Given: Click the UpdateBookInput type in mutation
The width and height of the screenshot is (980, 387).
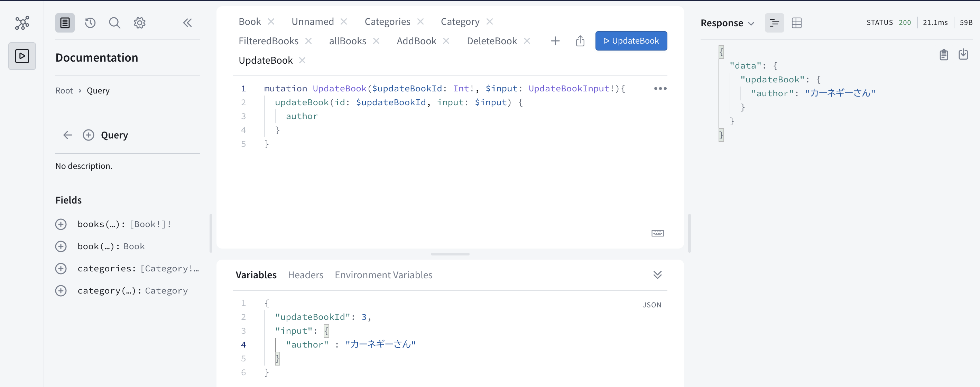Looking at the screenshot, I should pos(569,88).
